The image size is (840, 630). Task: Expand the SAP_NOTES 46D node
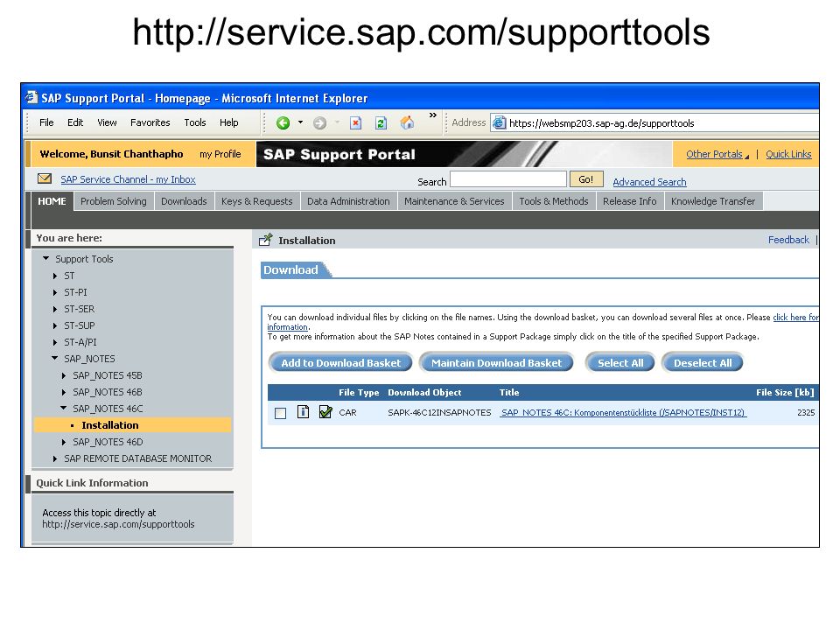[64, 442]
